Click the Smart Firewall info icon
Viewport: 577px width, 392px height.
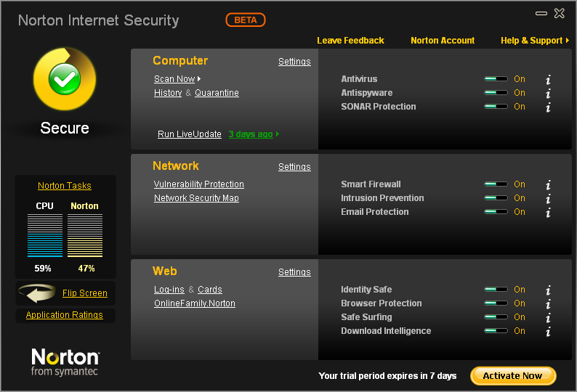click(548, 184)
